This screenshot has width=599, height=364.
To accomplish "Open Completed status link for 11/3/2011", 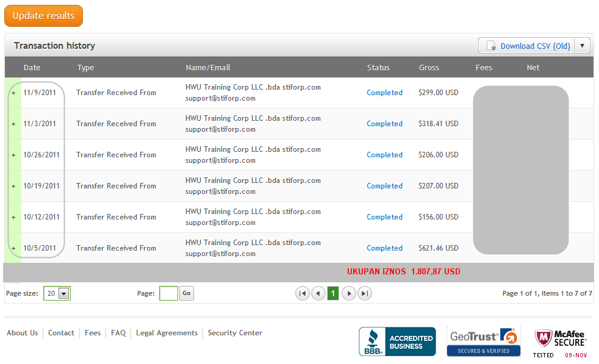I will click(384, 124).
